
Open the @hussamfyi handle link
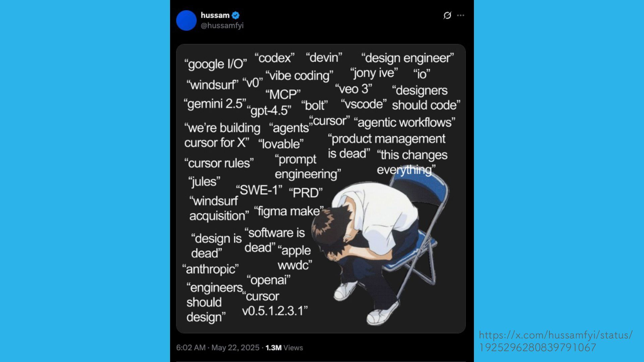(222, 25)
